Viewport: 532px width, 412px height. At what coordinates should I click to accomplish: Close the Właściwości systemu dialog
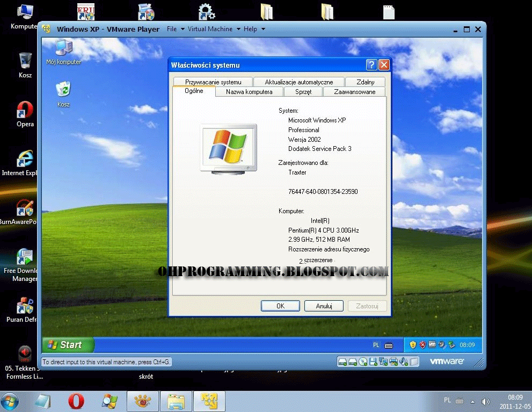click(384, 65)
